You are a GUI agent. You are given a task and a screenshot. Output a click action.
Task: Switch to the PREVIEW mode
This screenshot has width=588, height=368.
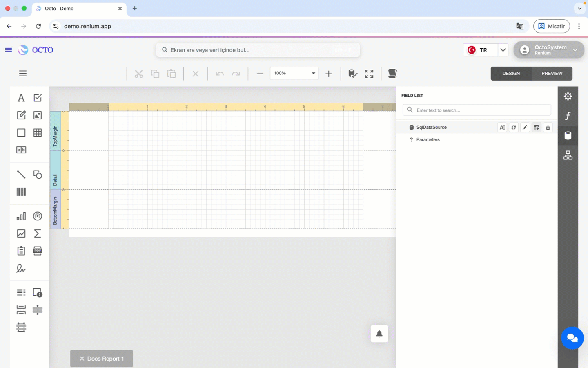click(552, 74)
